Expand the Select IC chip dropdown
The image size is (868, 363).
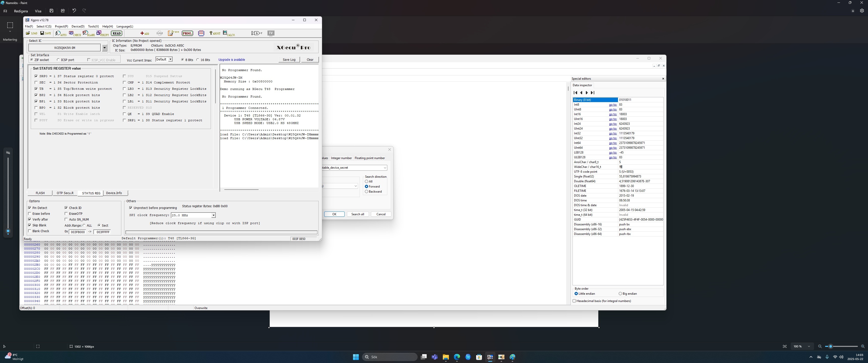click(104, 48)
